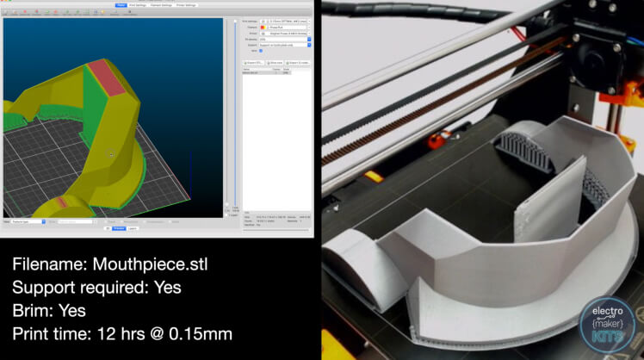Viewport: 644px width, 360px height.
Task: Toggle the Travel checkbox
Action: click(106, 222)
